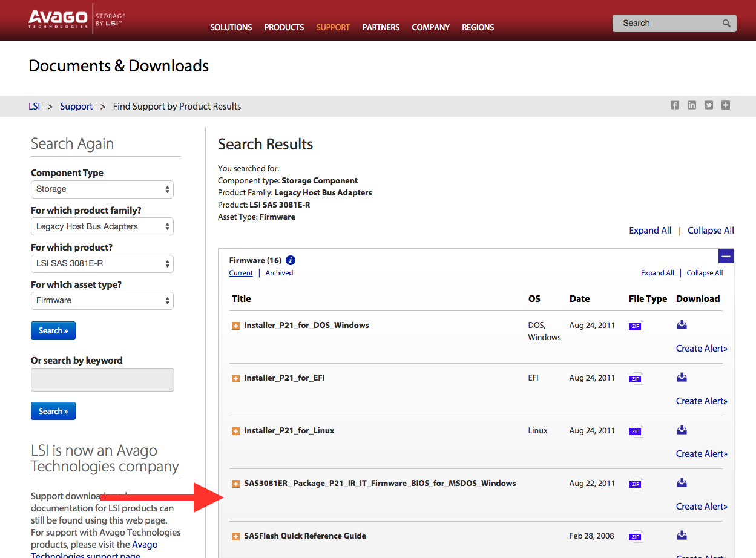This screenshot has height=558, width=756.
Task: Expand the SASFlash Quick Reference Guide row
Action: tap(236, 537)
